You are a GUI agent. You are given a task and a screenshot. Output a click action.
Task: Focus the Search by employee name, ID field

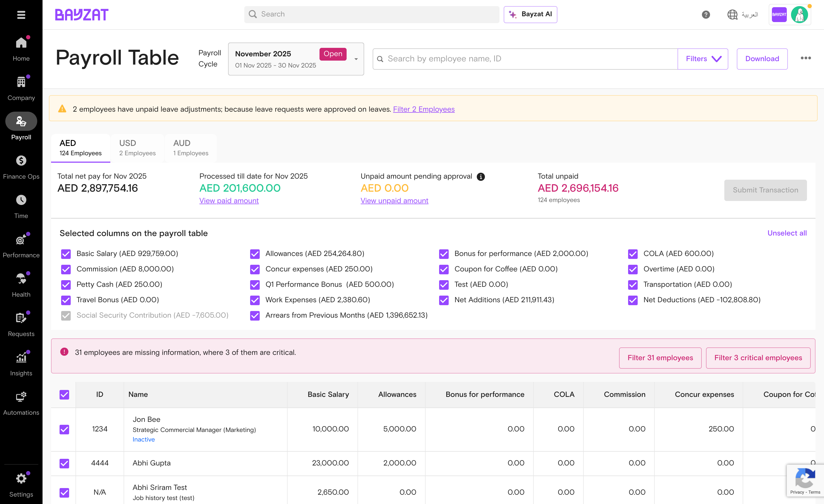tap(525, 59)
